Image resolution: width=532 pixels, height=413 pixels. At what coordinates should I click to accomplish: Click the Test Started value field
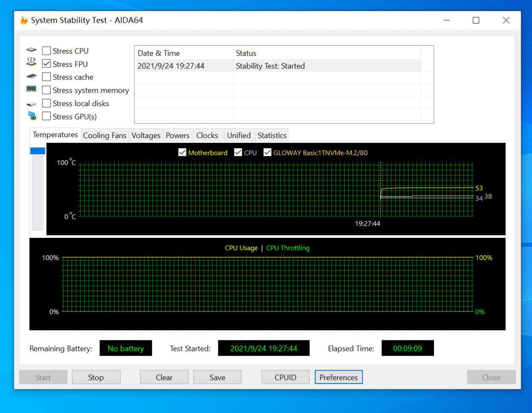264,348
